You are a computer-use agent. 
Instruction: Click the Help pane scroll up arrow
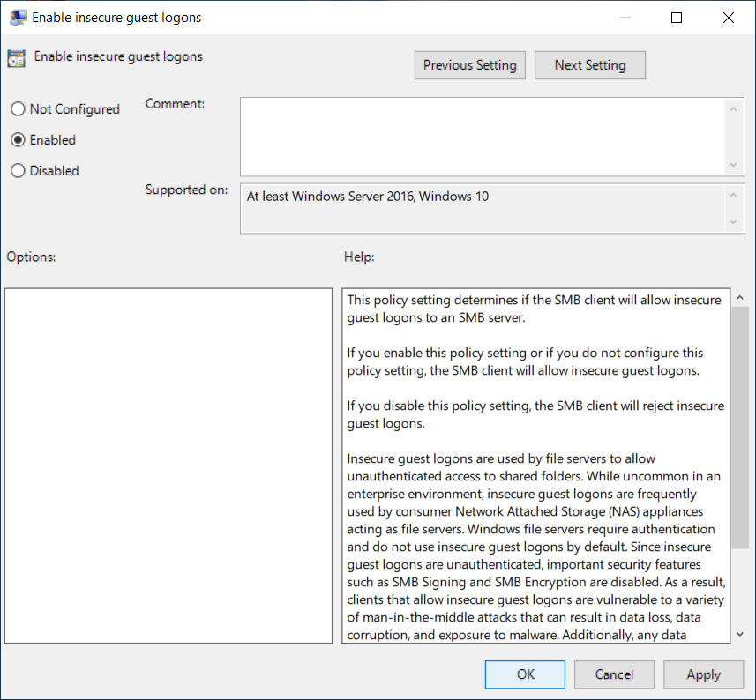(x=739, y=298)
